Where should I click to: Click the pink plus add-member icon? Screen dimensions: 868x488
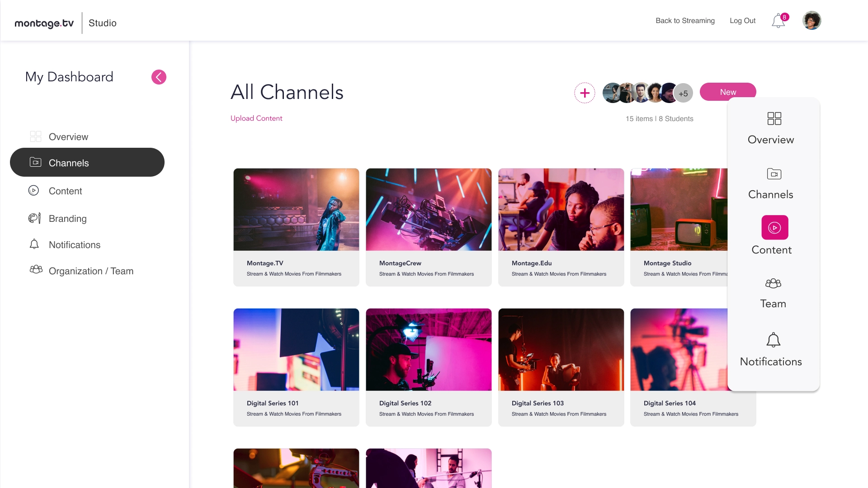585,93
